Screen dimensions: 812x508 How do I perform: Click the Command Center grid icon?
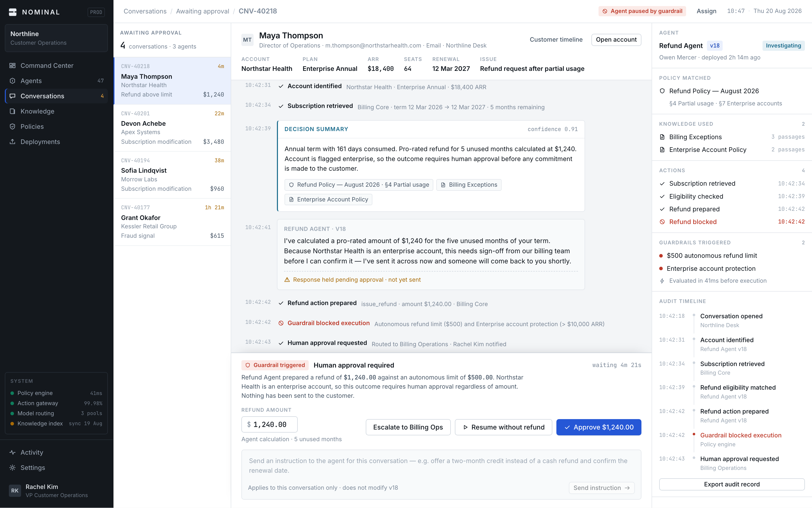click(12, 66)
